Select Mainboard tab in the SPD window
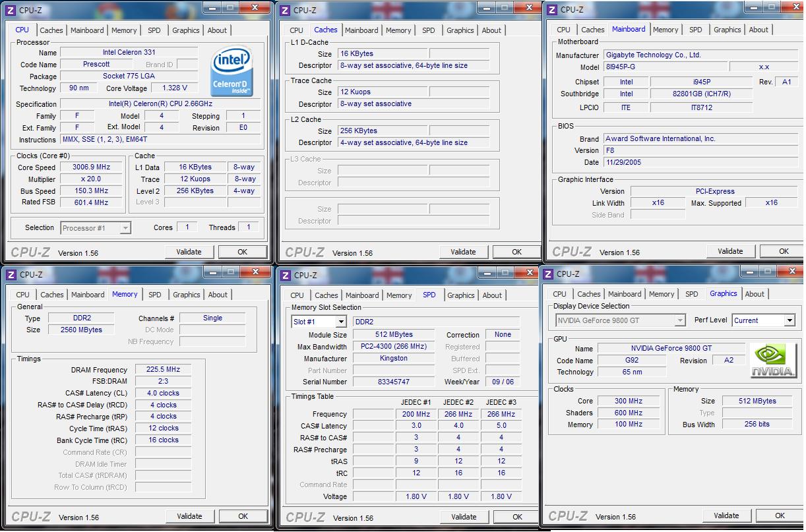 [x=362, y=295]
